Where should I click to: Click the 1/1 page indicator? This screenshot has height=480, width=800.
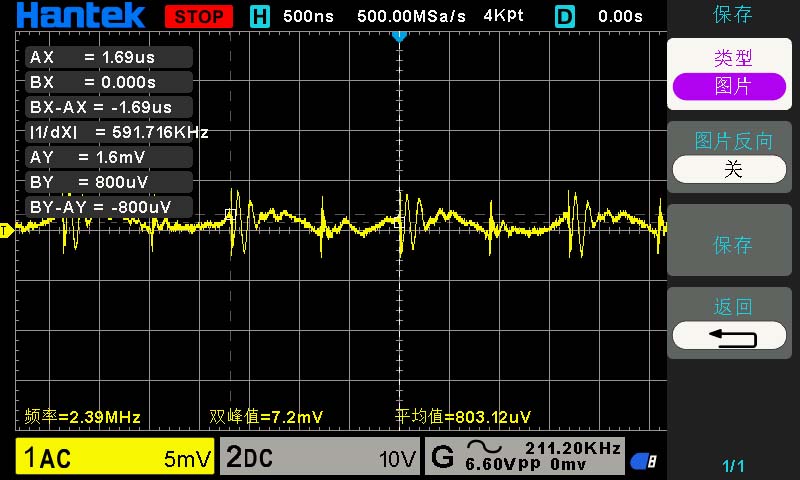pyautogui.click(x=733, y=466)
